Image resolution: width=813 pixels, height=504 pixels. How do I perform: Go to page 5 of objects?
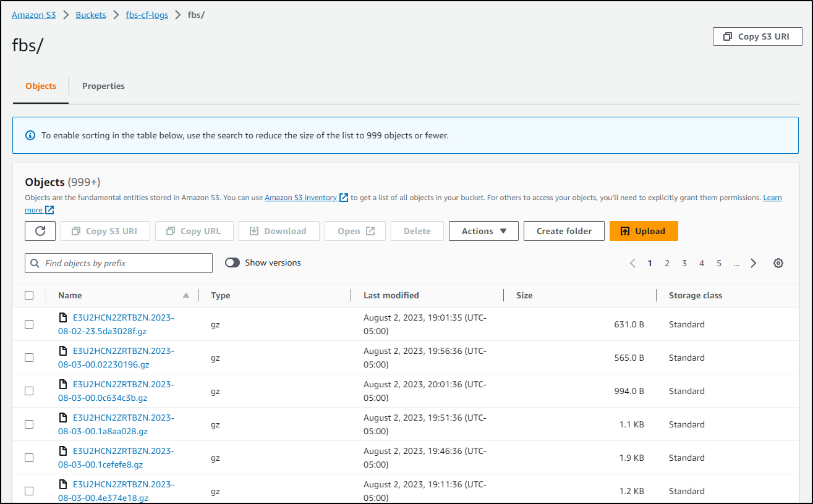click(719, 263)
